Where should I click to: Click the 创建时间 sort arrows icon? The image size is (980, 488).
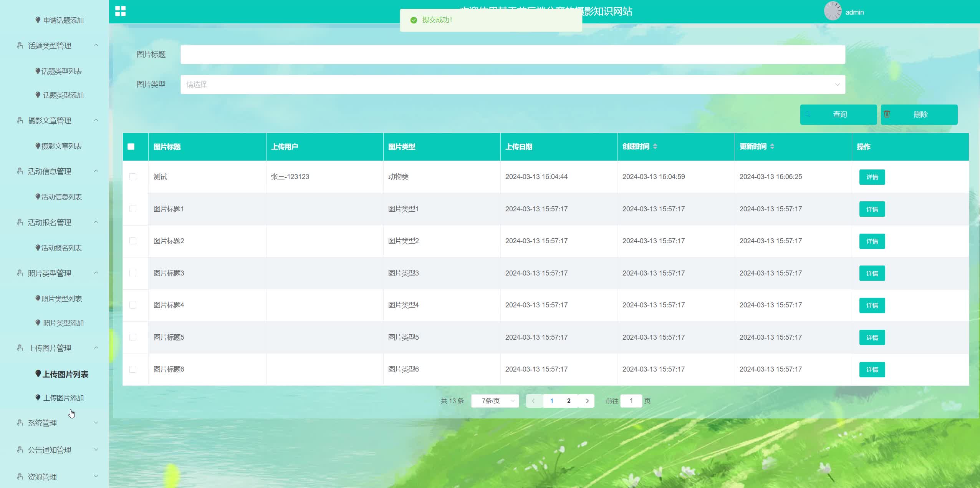(655, 146)
